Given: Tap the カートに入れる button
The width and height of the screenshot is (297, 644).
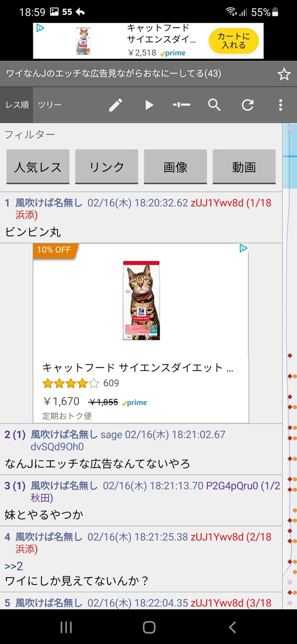Looking at the screenshot, I should [234, 41].
